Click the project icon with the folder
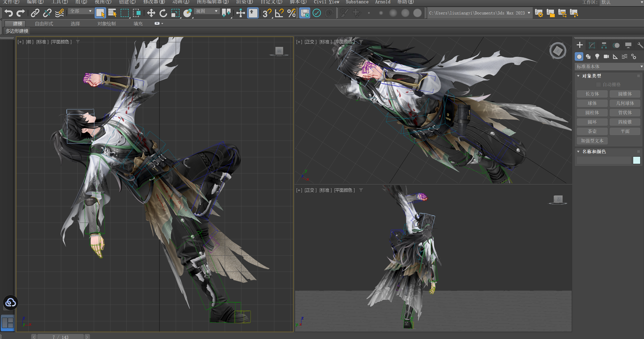The image size is (644, 339). tap(550, 13)
